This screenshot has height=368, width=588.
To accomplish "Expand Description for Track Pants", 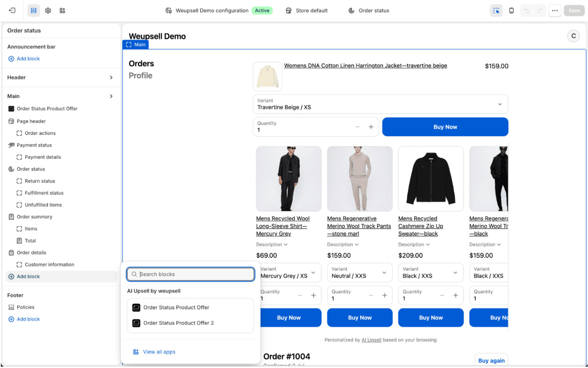I will point(343,245).
